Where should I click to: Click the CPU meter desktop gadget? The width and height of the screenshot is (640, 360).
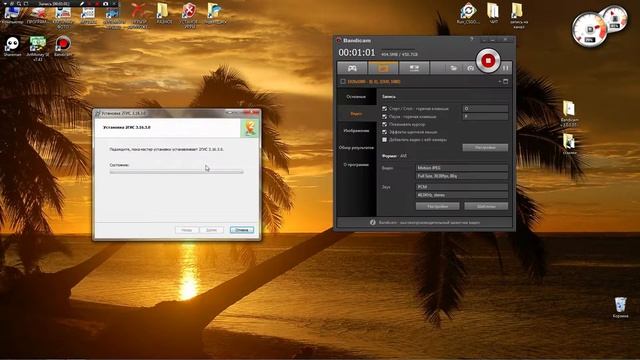[x=589, y=29]
